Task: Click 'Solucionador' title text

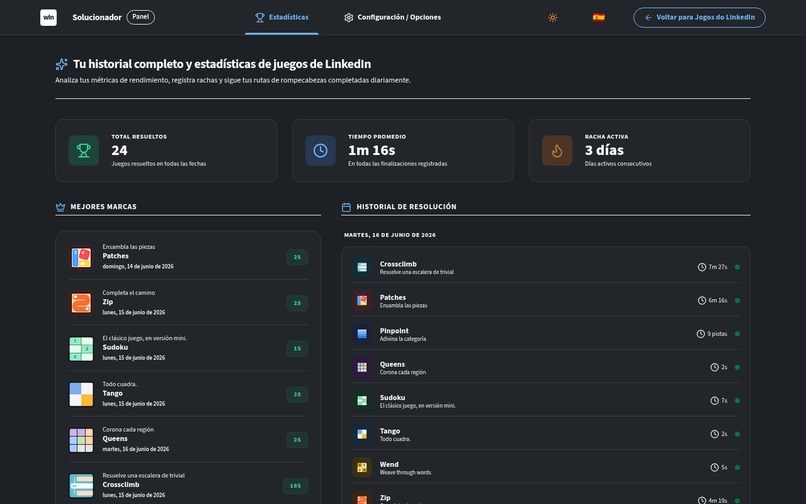Action: [x=97, y=17]
